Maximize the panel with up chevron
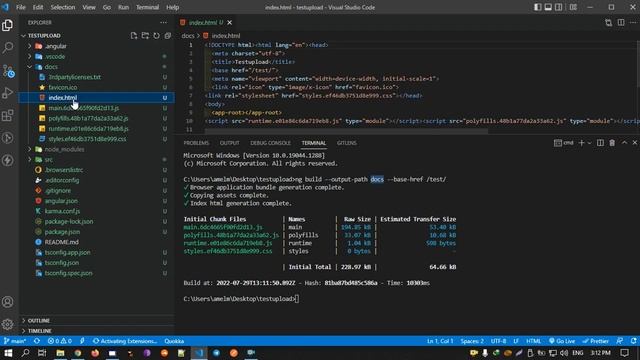 point(624,143)
